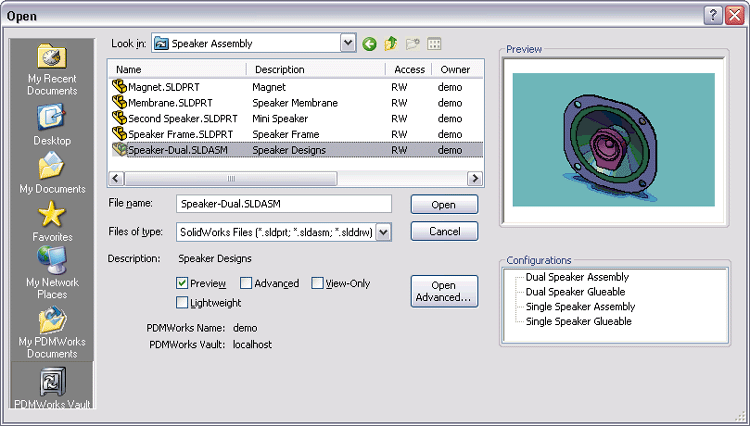Click the Cancel button

[x=444, y=231]
